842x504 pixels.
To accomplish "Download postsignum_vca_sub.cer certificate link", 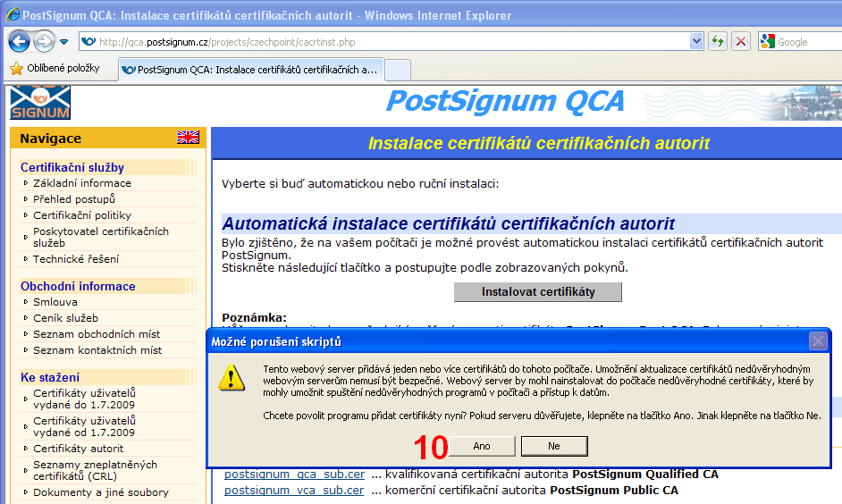I will (294, 491).
